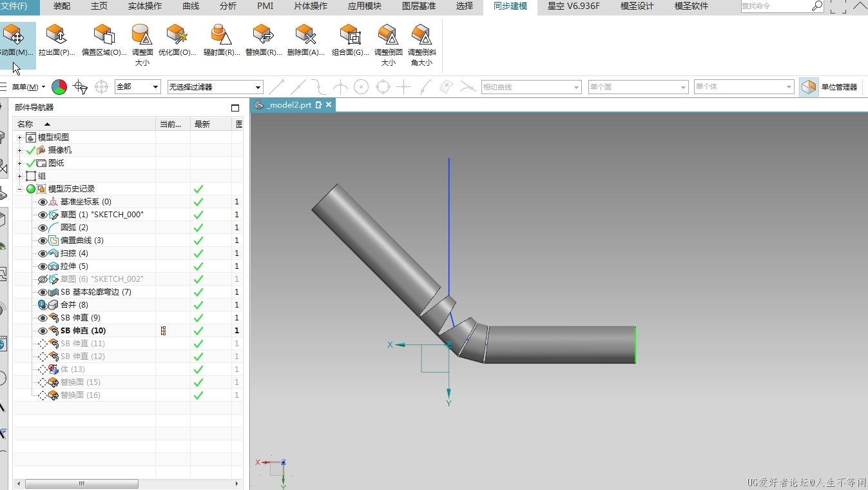Toggle visibility eye of SB 基本轮廓弯边 (7)

click(43, 292)
